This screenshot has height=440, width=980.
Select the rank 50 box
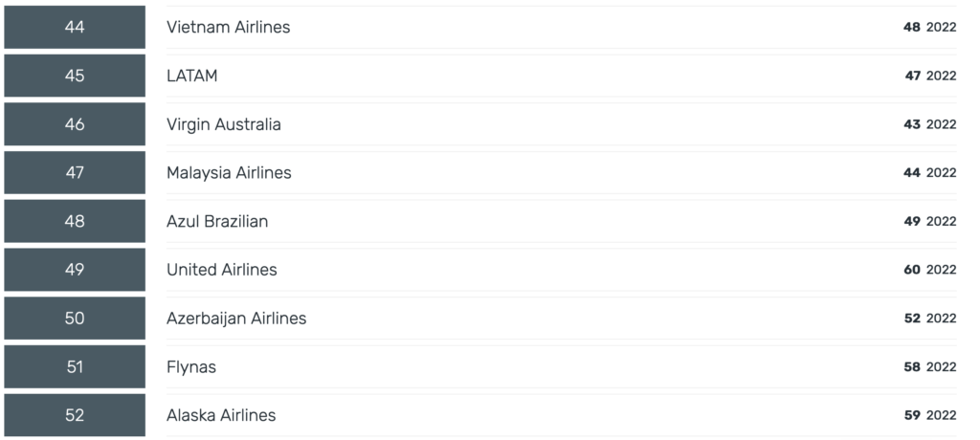pos(75,319)
